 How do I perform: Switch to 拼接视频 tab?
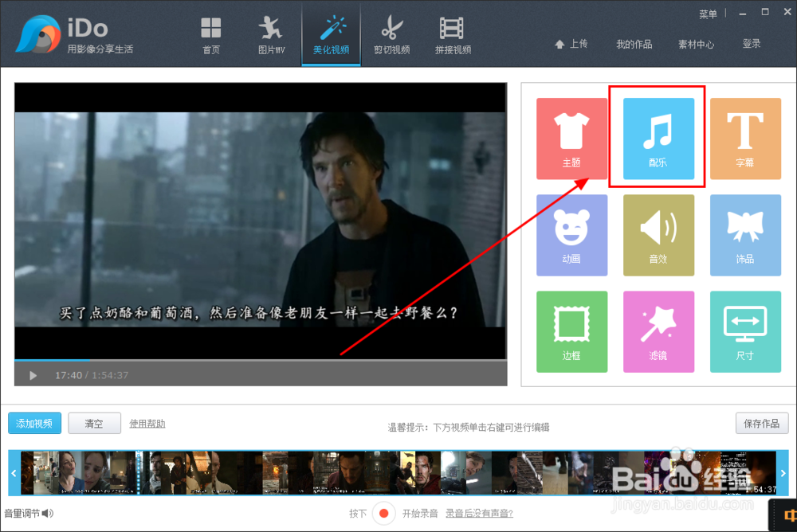[453, 35]
